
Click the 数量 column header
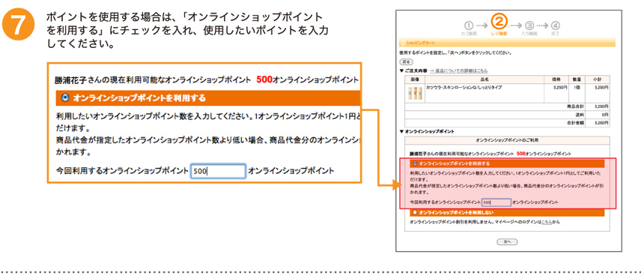[x=577, y=79]
